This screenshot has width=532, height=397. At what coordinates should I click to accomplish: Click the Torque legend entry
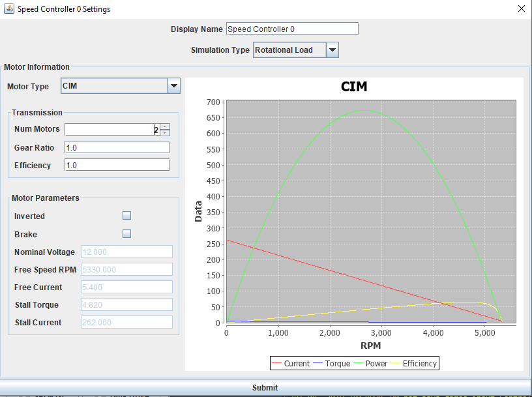click(331, 363)
